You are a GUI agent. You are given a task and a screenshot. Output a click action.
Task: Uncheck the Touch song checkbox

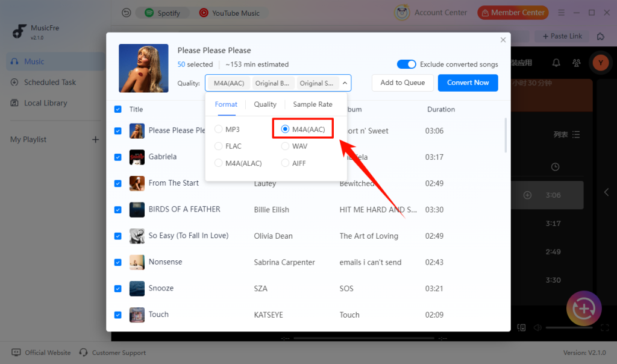117,315
